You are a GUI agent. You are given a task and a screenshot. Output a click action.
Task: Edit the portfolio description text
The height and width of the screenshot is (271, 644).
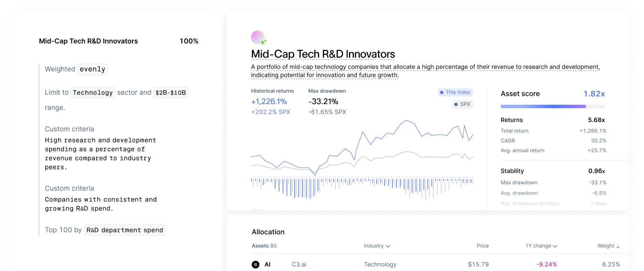point(425,71)
